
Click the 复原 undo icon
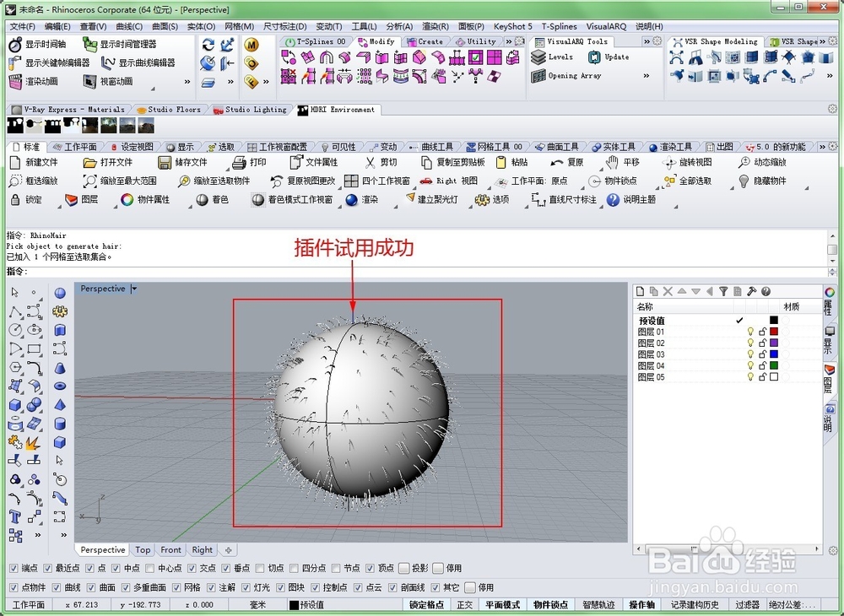557,162
